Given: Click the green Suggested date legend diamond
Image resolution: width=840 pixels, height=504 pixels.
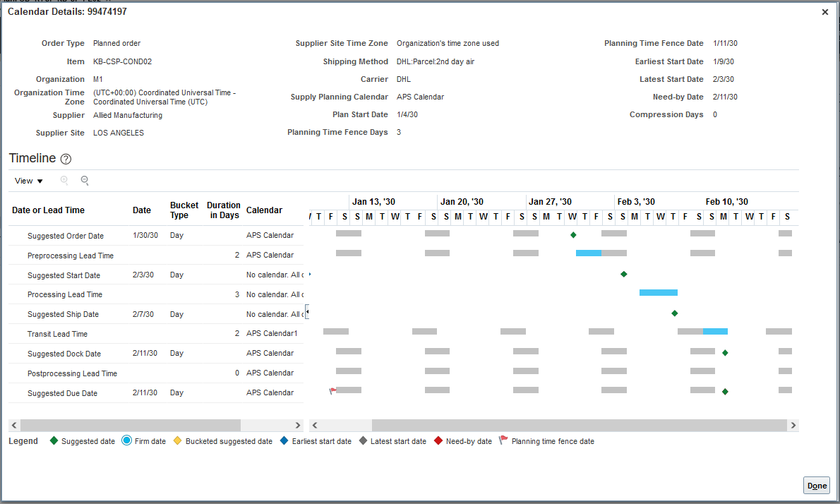Looking at the screenshot, I should pyautogui.click(x=54, y=440).
